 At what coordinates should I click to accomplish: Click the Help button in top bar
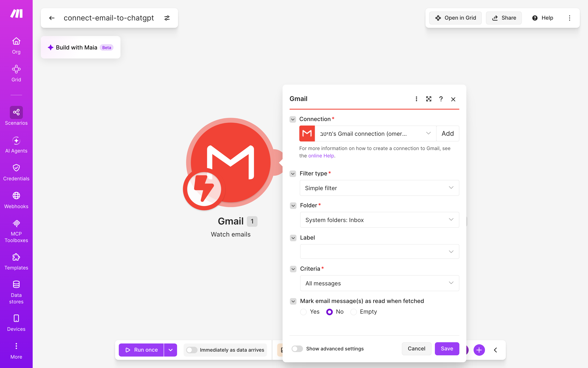click(x=542, y=18)
